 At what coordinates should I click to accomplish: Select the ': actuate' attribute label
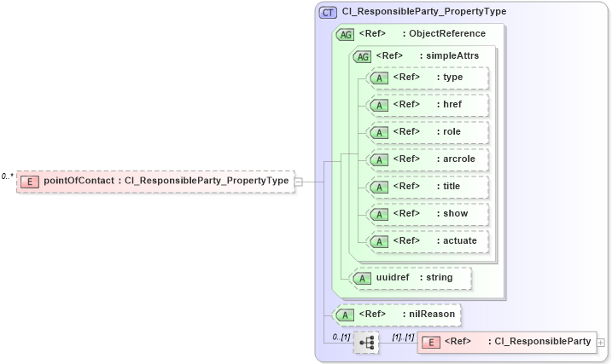click(x=457, y=241)
